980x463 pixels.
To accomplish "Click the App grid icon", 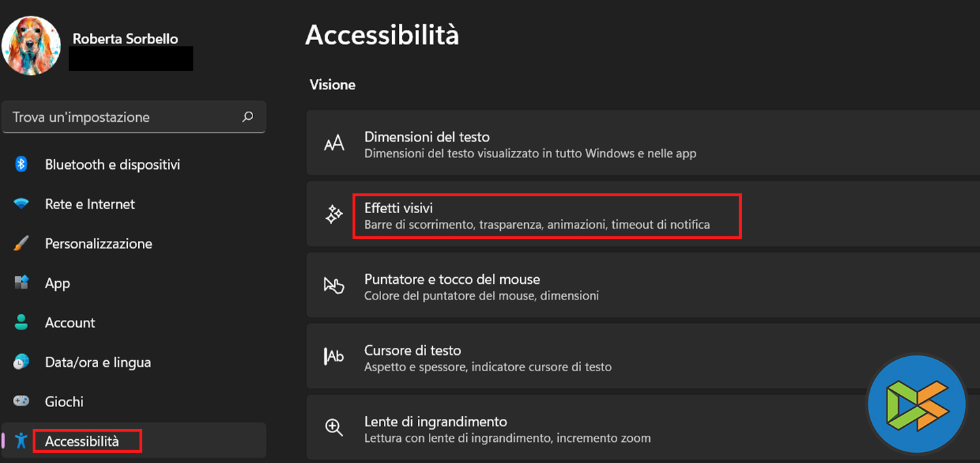I will pyautogui.click(x=21, y=283).
